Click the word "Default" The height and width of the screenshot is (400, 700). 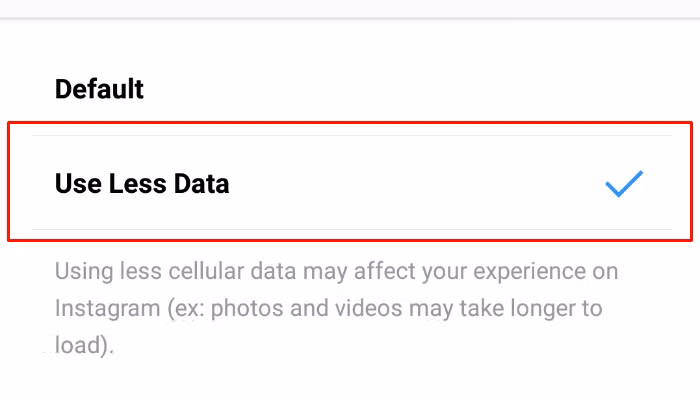tap(100, 89)
